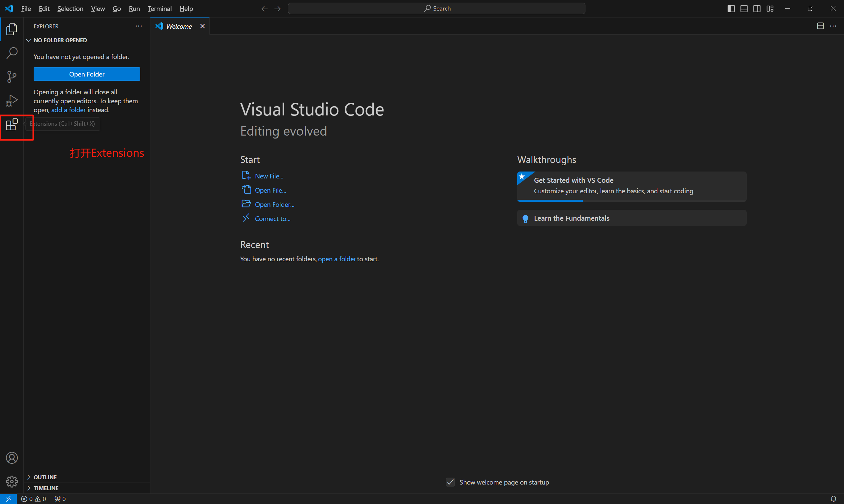This screenshot has height=504, width=844.
Task: Click the Open File icon under Start
Action: [246, 190]
